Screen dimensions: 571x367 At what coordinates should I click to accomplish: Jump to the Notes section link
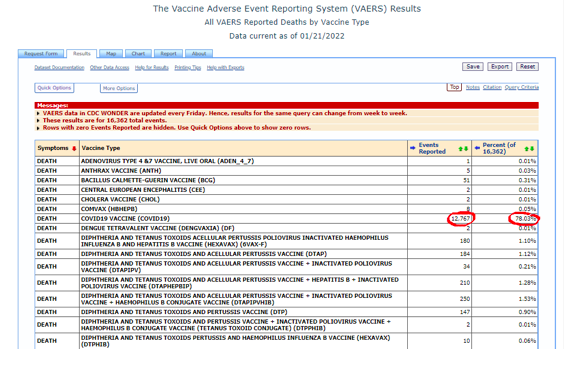[473, 87]
